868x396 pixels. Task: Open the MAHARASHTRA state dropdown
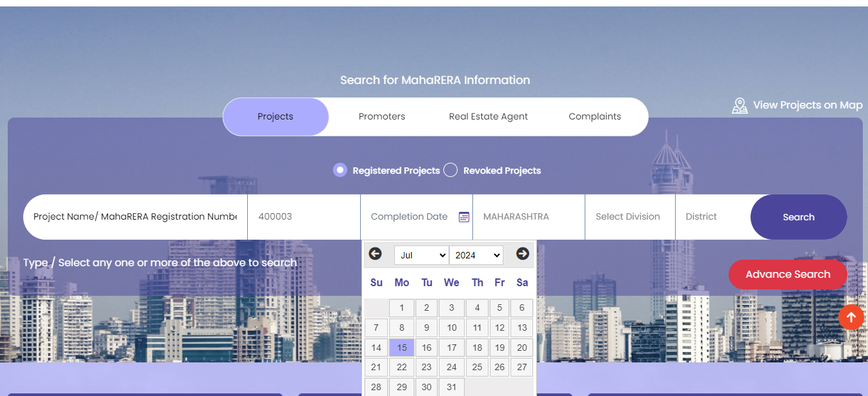click(529, 217)
